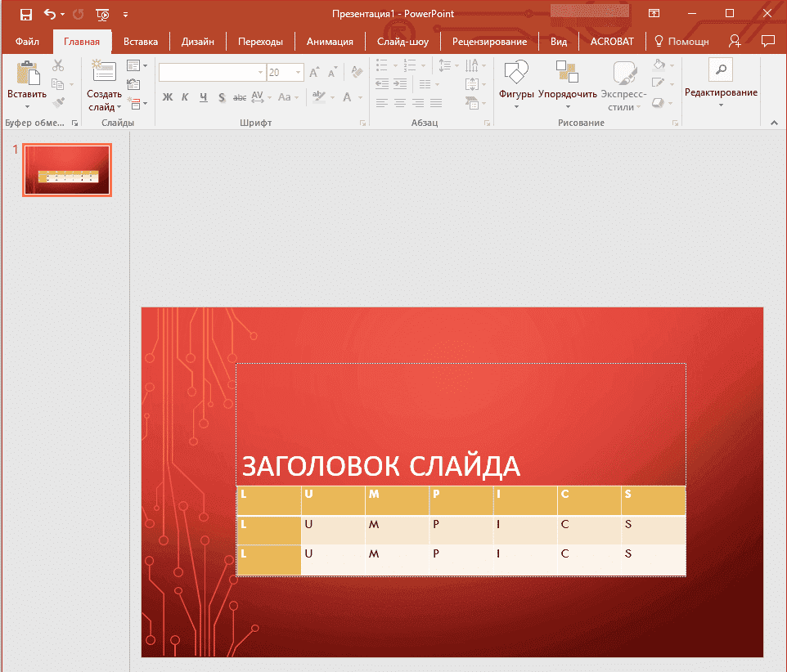787x672 pixels.
Task: Open the font color (А) picker
Action: (347, 97)
